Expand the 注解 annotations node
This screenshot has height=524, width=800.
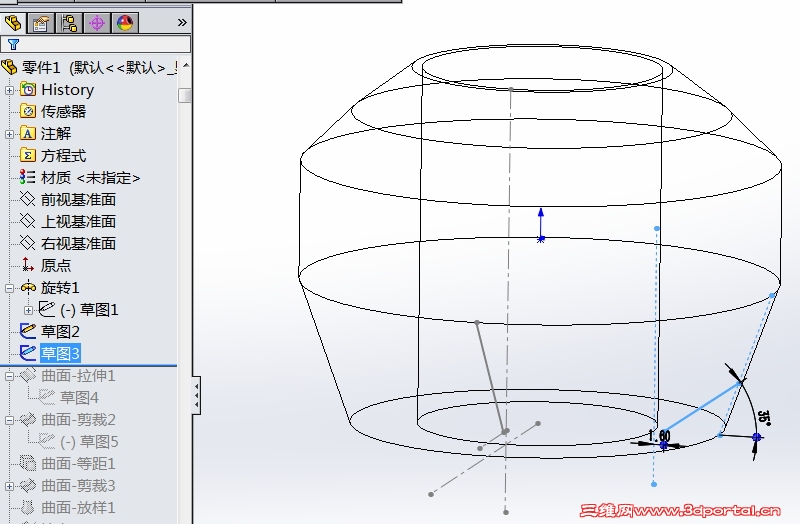(9, 134)
